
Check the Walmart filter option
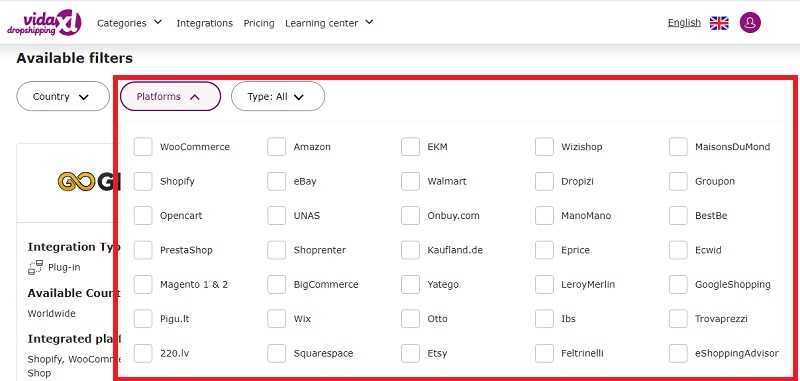(410, 181)
